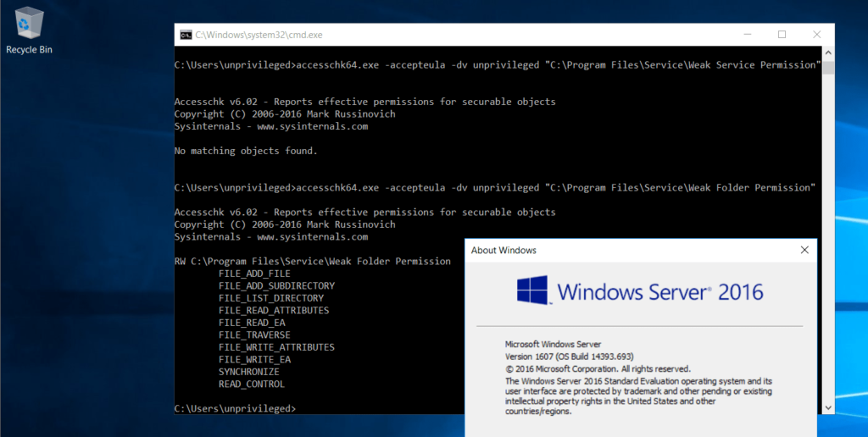
Task: Click the 'Windows Server 2016' heading text
Action: [659, 291]
